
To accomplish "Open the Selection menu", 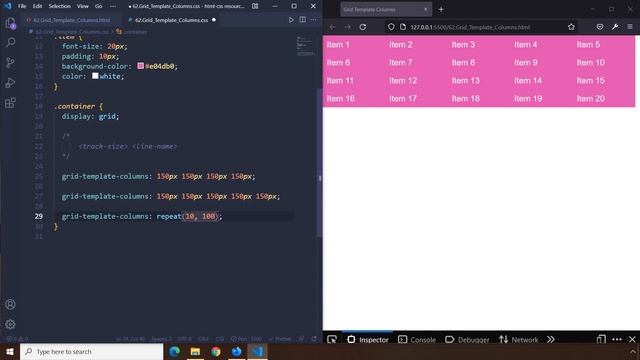I will coord(60,6).
